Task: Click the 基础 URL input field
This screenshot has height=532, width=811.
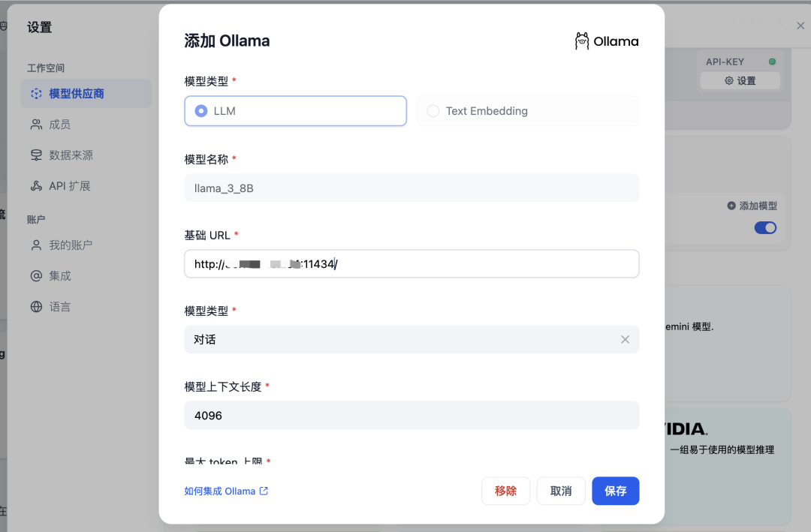Action: click(412, 263)
